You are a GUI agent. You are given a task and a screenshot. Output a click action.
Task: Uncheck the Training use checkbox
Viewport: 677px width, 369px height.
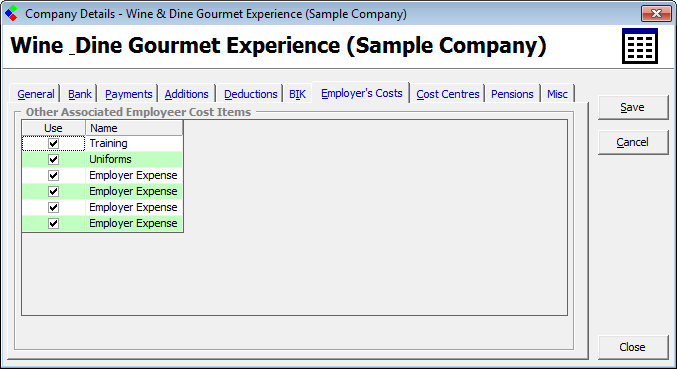[54, 143]
